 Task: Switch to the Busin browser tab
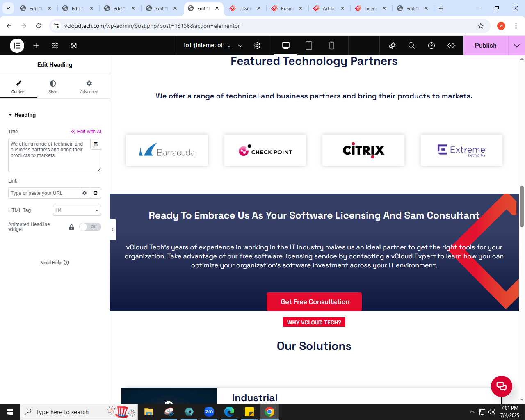pyautogui.click(x=287, y=8)
